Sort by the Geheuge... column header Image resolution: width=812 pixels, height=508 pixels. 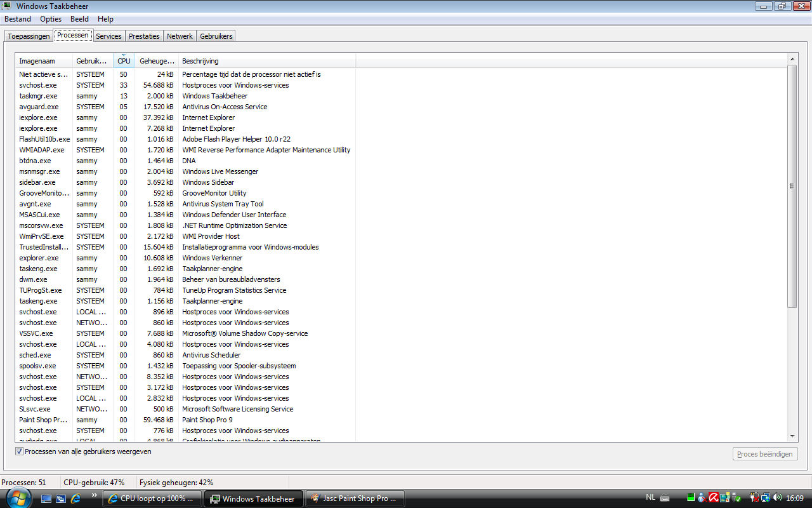156,61
